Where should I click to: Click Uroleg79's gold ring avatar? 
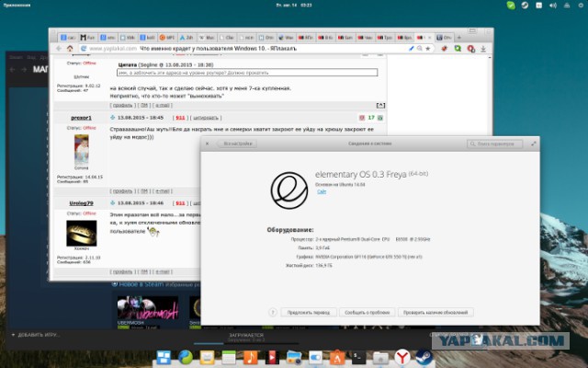click(x=82, y=233)
